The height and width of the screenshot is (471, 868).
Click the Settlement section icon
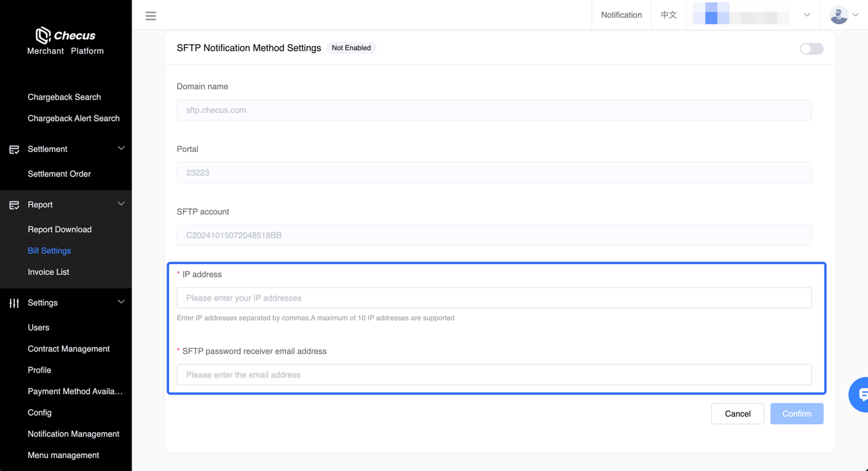click(x=14, y=149)
